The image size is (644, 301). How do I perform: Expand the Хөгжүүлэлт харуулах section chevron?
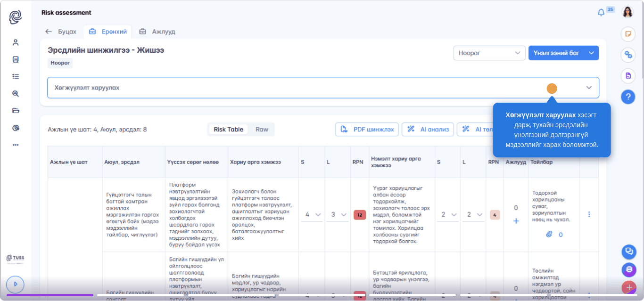[589, 88]
